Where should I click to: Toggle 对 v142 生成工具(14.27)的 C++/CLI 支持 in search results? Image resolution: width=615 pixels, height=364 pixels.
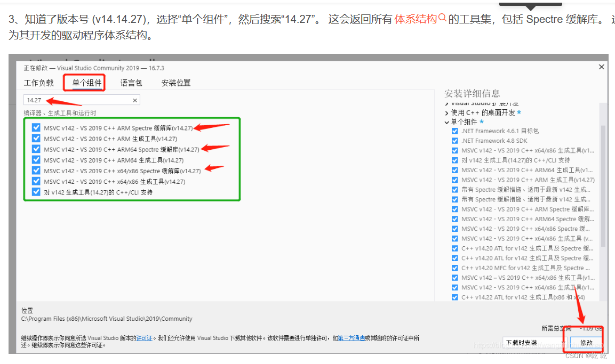36,192
